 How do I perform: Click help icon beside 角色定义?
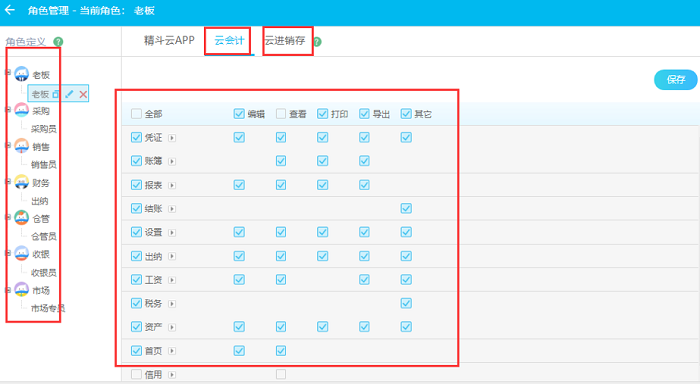(x=58, y=42)
